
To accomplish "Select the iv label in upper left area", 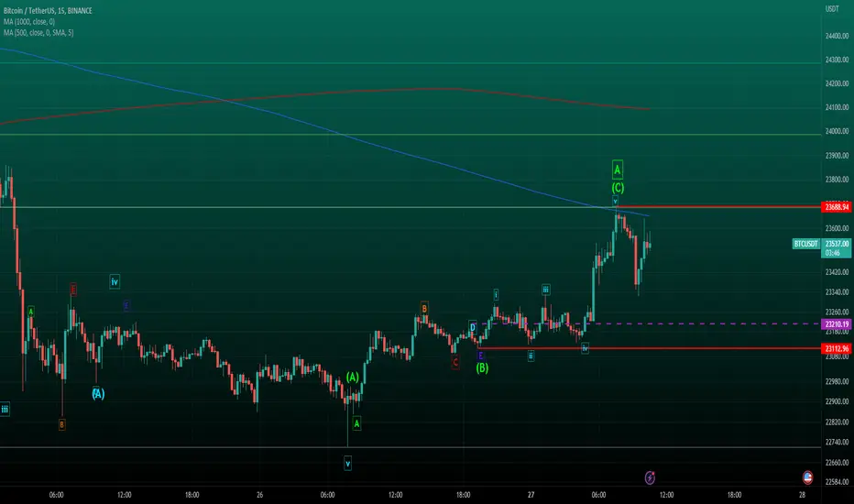I will [115, 281].
